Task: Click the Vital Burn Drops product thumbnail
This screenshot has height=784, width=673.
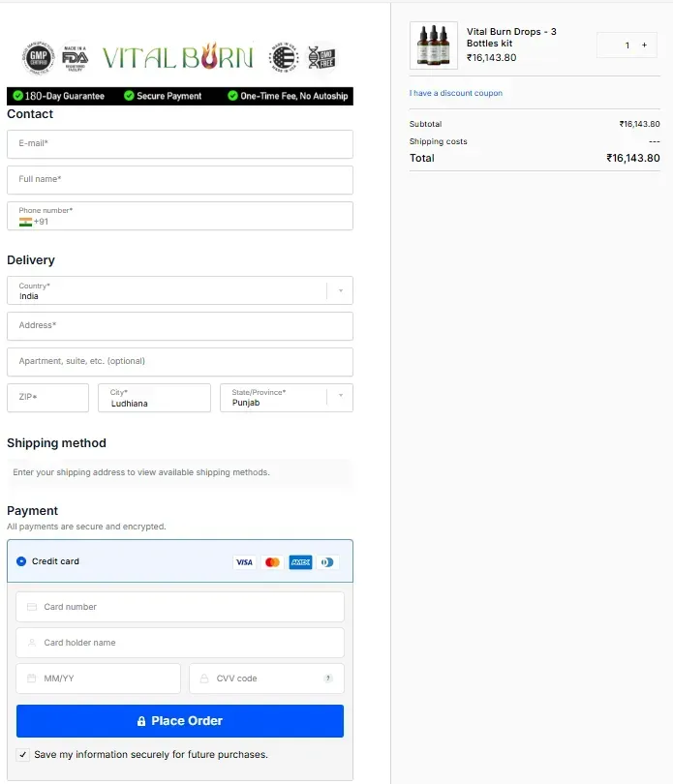Action: (433, 45)
